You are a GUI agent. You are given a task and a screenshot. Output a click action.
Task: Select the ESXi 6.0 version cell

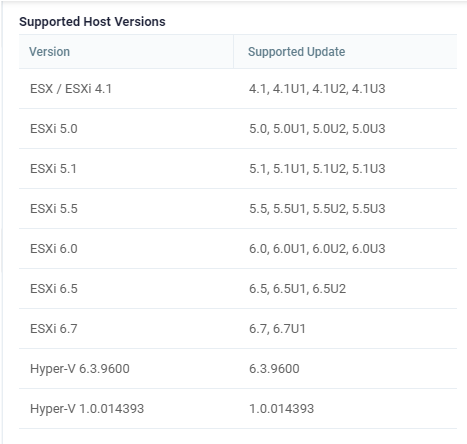[x=126, y=249]
